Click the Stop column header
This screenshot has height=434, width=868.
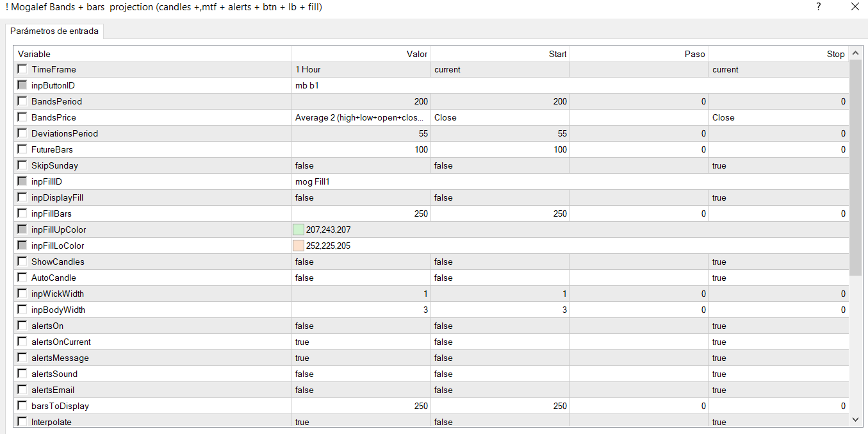[x=778, y=54]
